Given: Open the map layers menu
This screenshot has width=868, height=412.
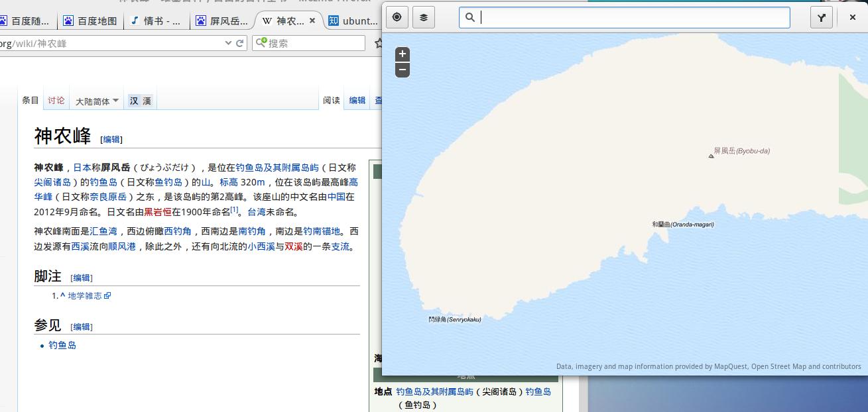Looking at the screenshot, I should point(424,17).
